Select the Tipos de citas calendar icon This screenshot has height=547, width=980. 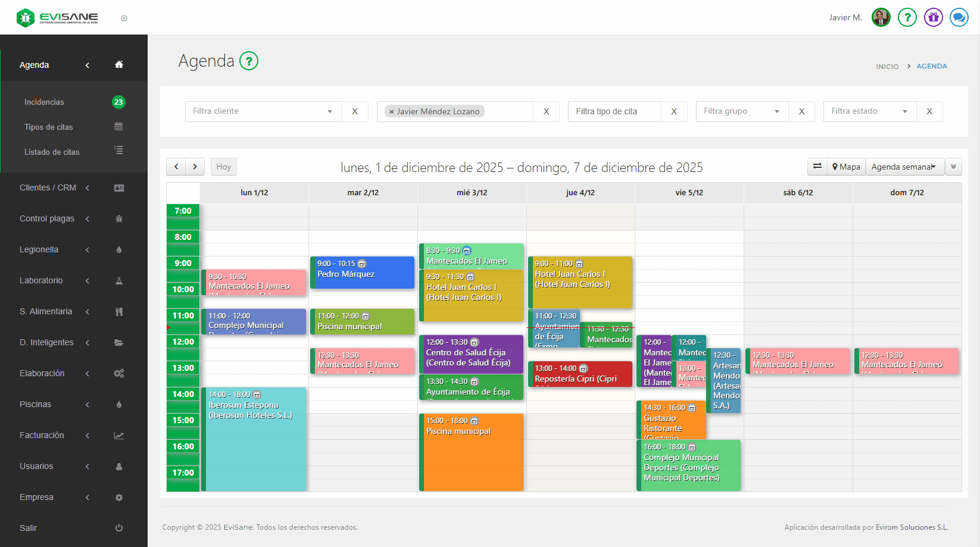click(x=118, y=127)
